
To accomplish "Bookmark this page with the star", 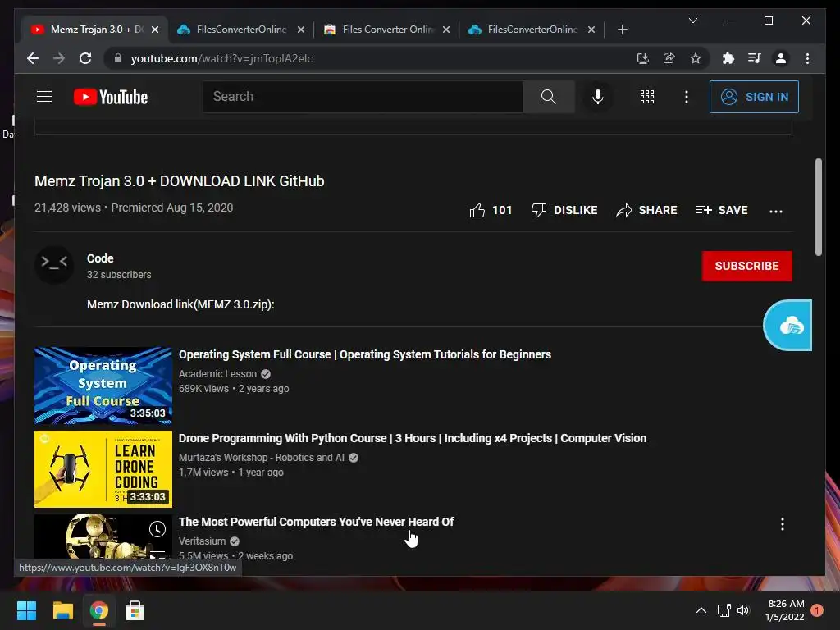I will [x=696, y=58].
